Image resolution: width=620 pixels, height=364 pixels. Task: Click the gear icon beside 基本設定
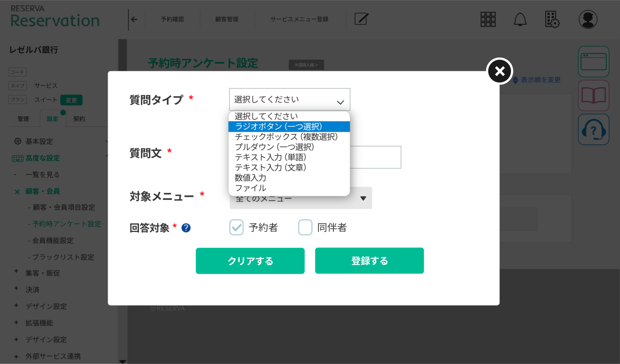click(18, 141)
